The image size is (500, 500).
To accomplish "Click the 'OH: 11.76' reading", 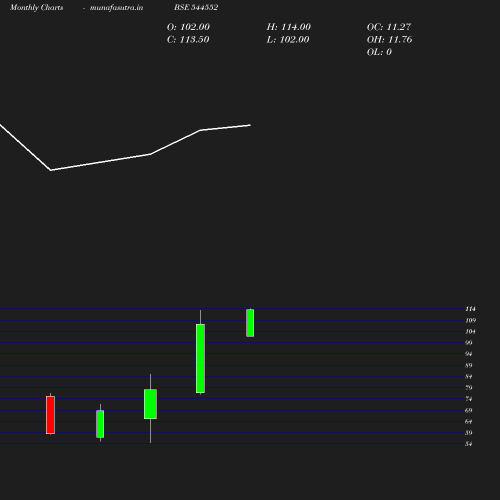I will coord(389,40).
